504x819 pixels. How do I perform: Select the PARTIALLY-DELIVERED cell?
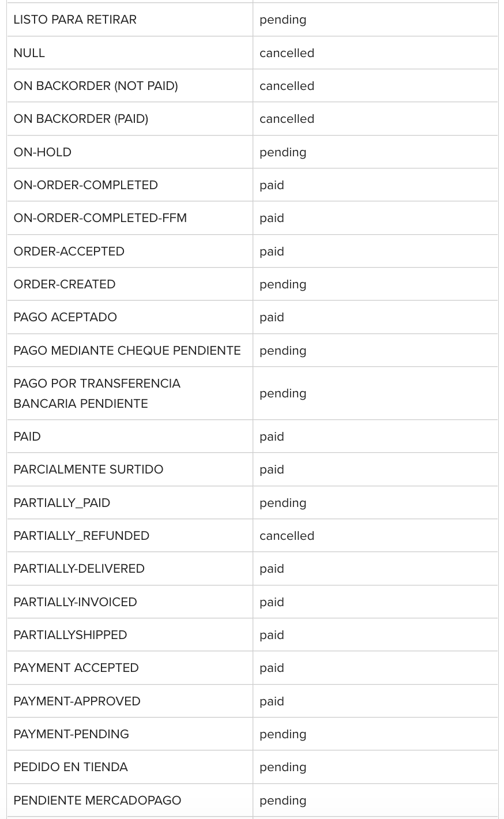pyautogui.click(x=130, y=569)
